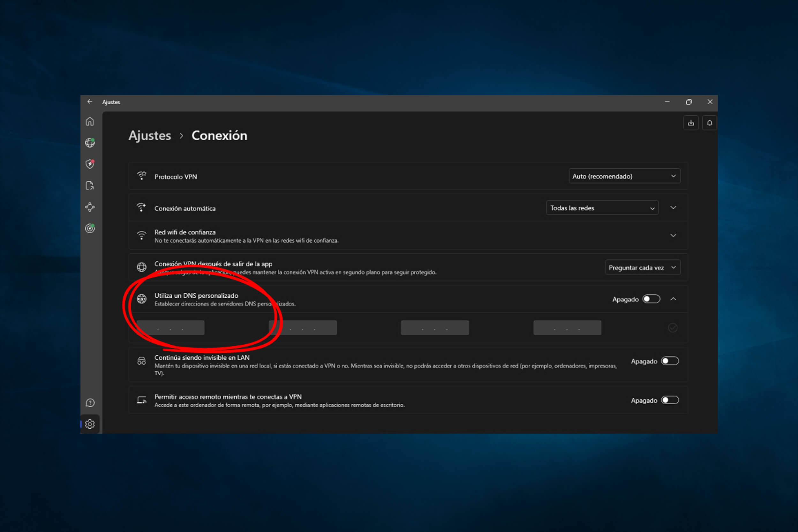Open the download updates icon button

(691, 123)
